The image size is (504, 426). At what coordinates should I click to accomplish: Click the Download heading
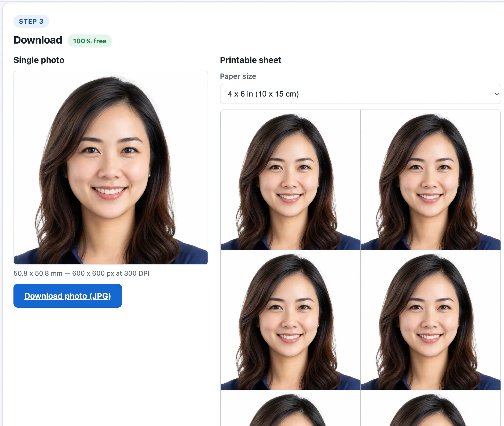coord(38,40)
